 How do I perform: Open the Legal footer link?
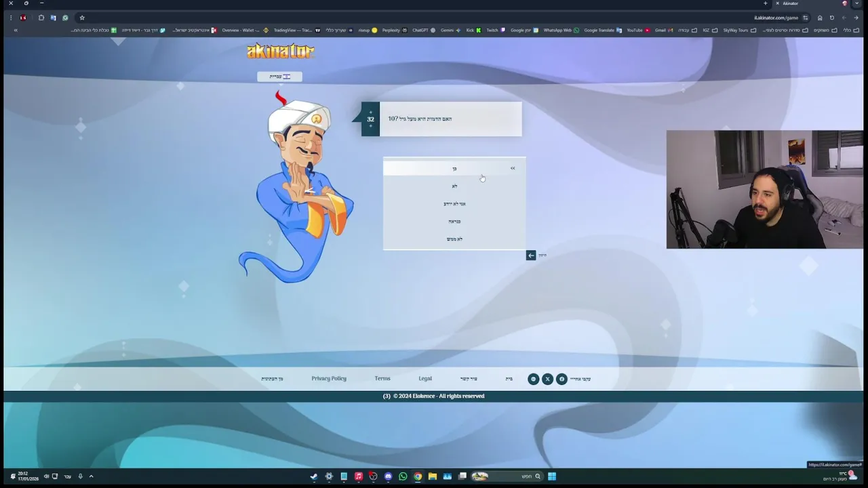(x=425, y=378)
